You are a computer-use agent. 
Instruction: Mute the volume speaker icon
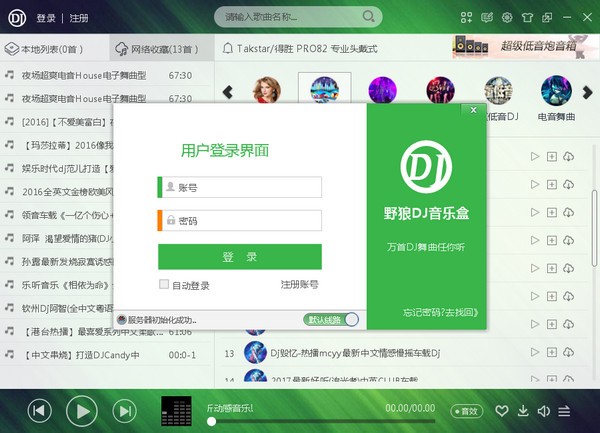tap(544, 410)
